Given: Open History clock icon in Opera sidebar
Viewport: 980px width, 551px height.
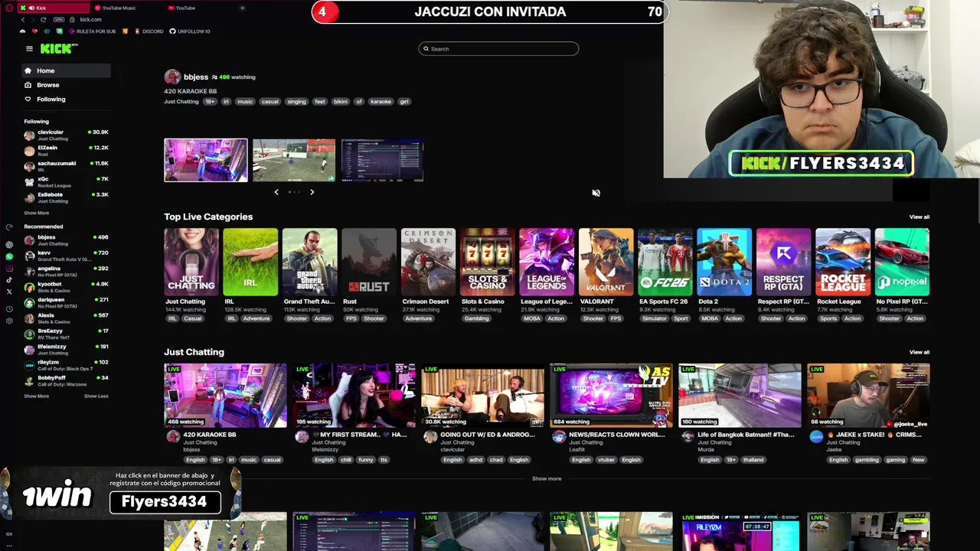Looking at the screenshot, I should tap(9, 309).
